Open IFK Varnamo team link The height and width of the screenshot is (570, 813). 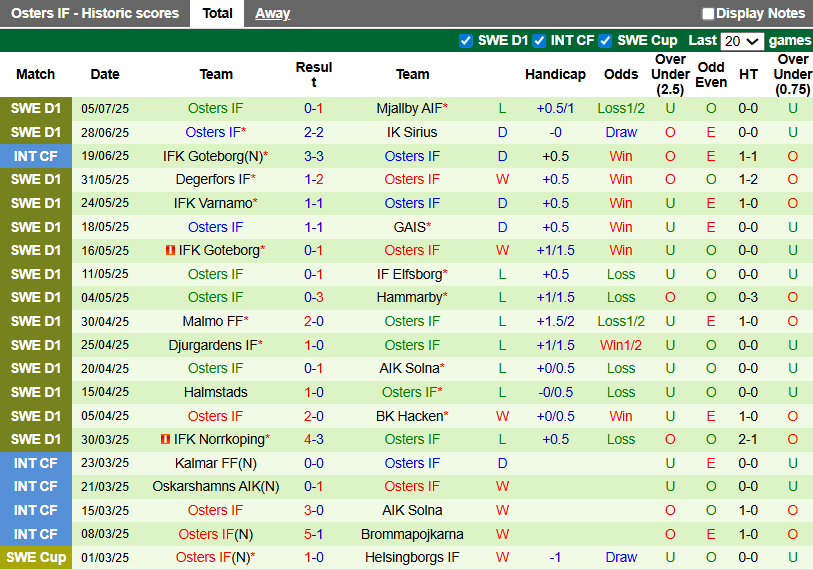pos(215,203)
